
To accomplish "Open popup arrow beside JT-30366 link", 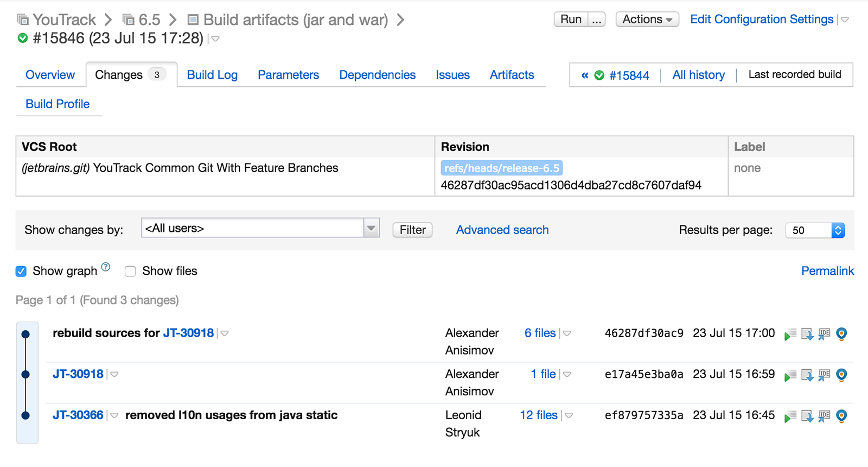I will pyautogui.click(x=114, y=415).
